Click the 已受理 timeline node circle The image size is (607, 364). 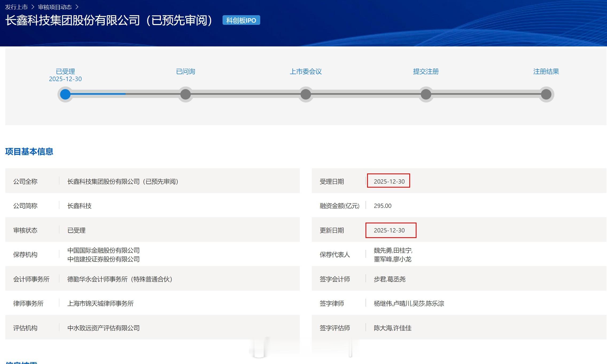[65, 94]
